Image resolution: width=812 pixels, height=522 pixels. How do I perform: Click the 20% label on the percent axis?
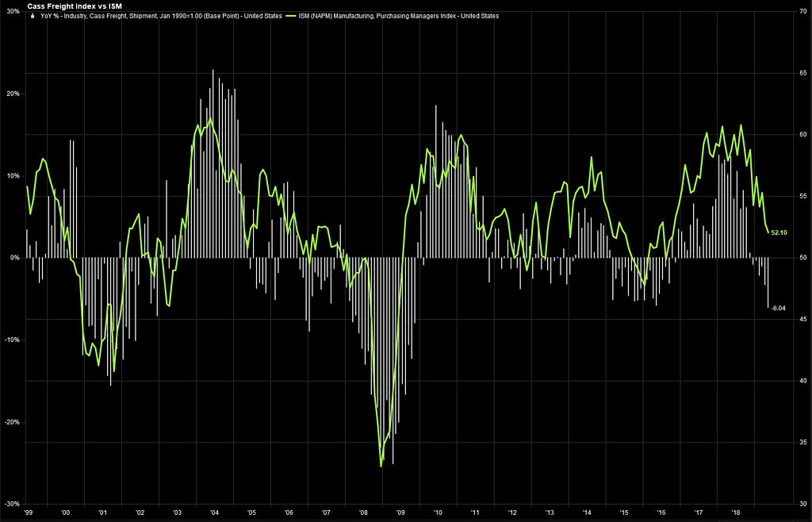coord(13,94)
